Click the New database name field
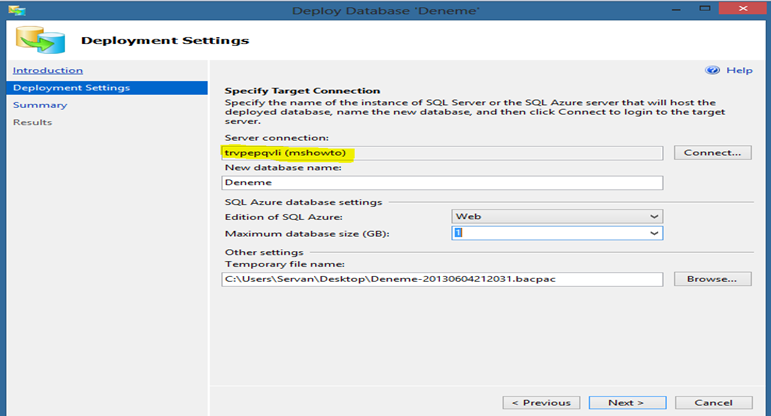771x416 pixels. 442,182
